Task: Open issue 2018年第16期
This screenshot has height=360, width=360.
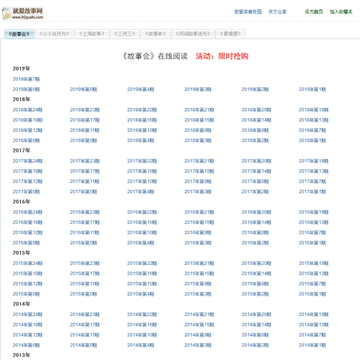Action: coord(142,120)
